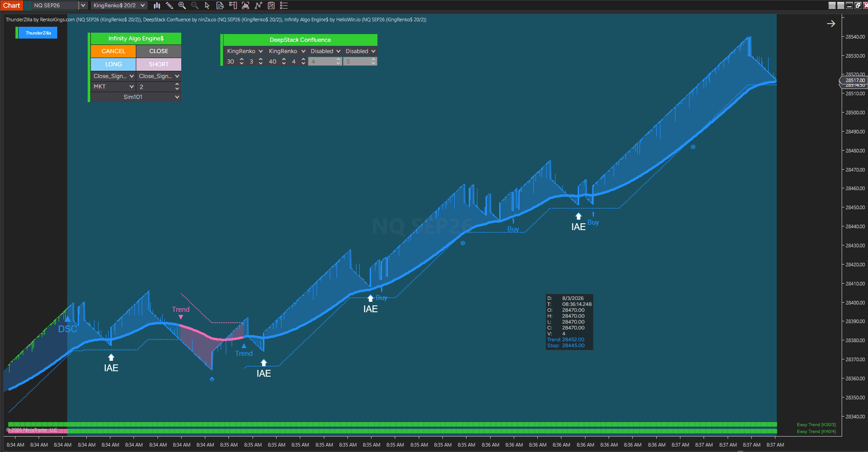Open the second KingRenko dropdown in DeepStack
The image size is (868, 452).
coord(287,51)
